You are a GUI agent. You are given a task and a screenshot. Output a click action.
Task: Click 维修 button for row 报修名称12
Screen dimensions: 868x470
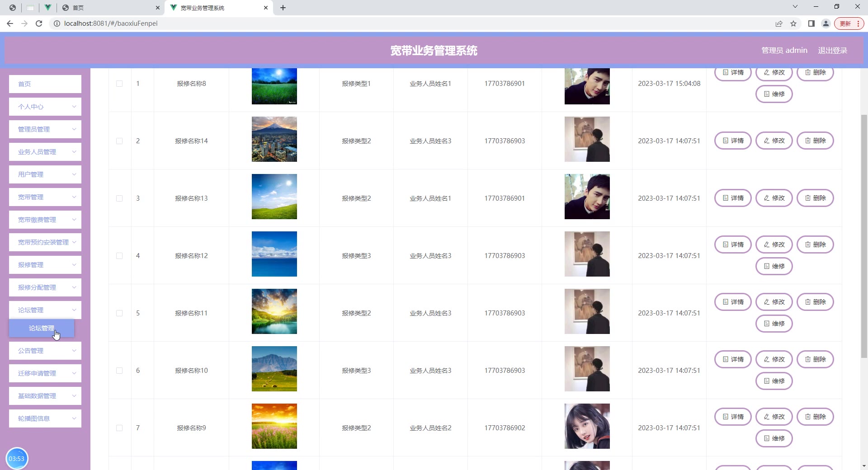click(x=774, y=266)
